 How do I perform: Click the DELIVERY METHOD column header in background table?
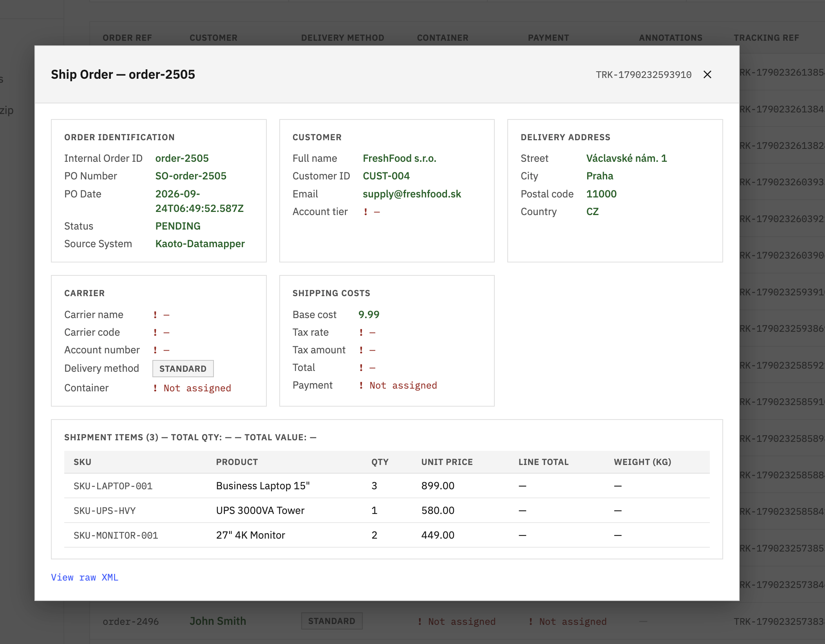[343, 38]
